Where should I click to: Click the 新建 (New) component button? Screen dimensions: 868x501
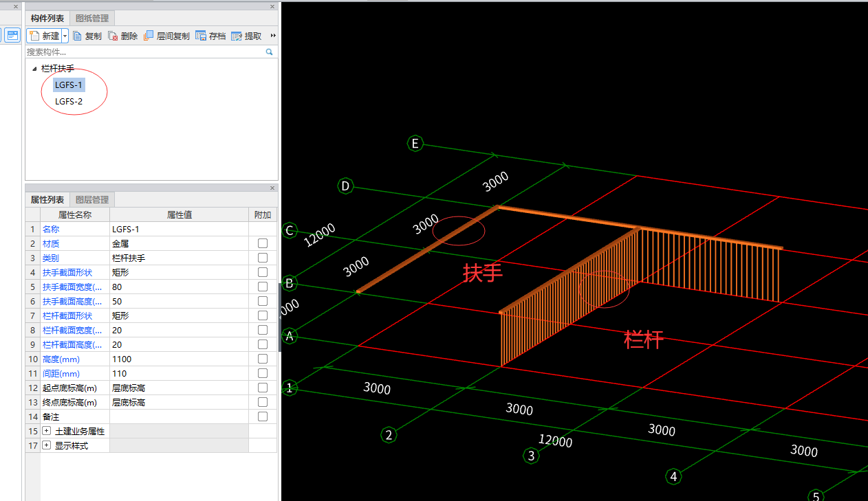point(44,36)
